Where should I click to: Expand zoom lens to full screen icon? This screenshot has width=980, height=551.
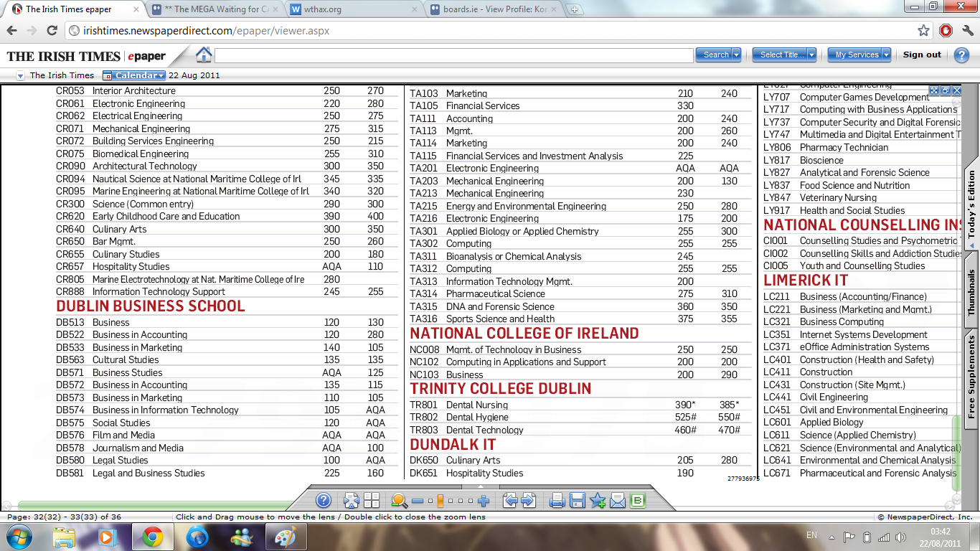[x=934, y=90]
